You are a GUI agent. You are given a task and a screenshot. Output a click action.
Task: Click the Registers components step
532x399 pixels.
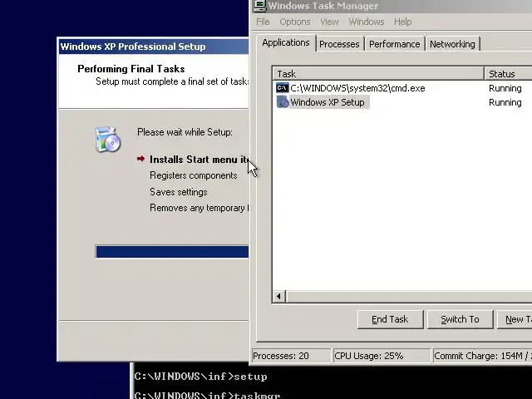point(194,175)
